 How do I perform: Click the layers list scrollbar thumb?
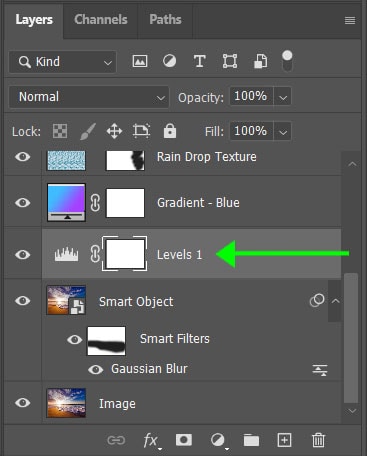[x=351, y=338]
